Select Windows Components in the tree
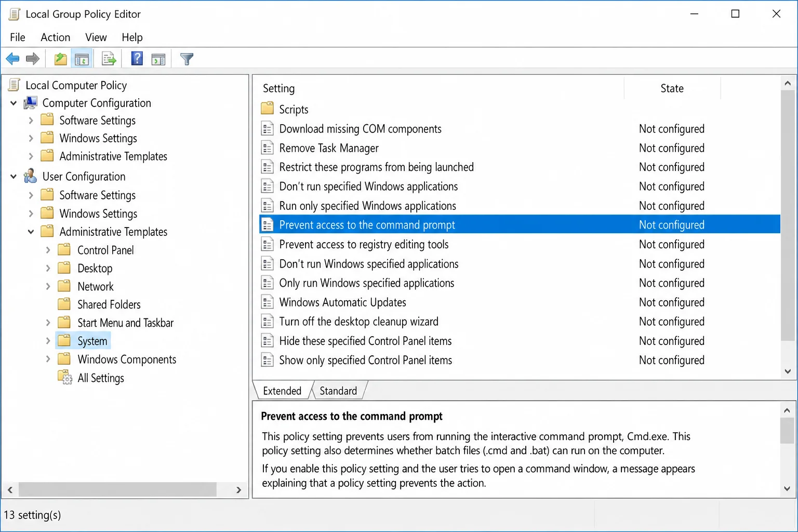The image size is (798, 532). pos(127,359)
